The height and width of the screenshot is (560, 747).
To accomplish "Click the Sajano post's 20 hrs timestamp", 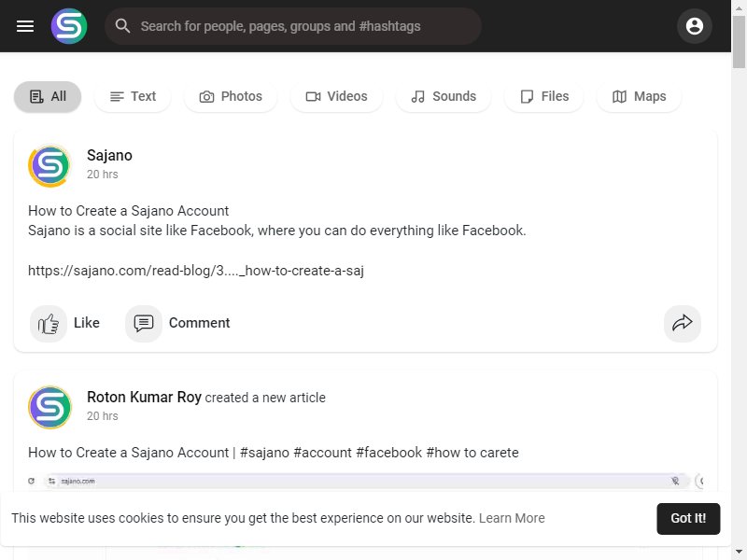I will click(103, 175).
